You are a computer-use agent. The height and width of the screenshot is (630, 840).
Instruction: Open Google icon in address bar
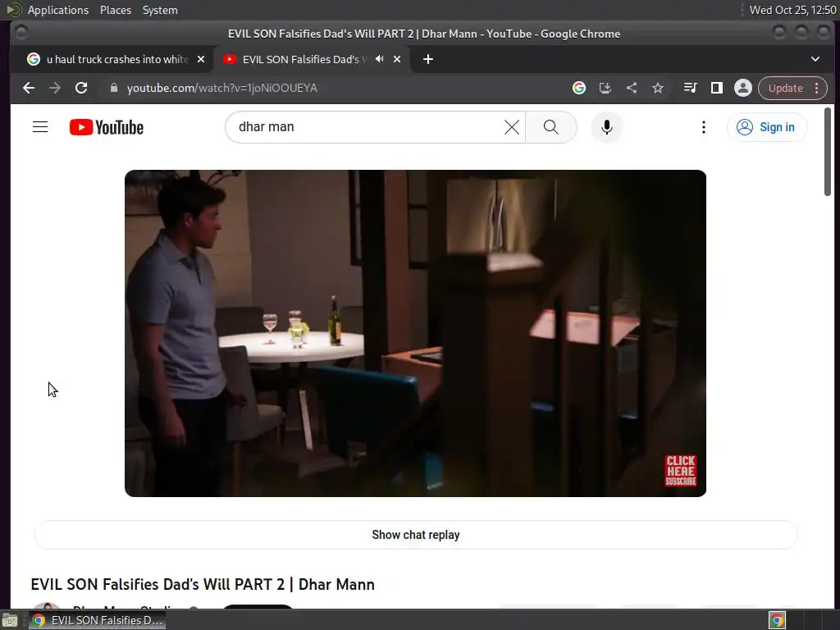(x=578, y=88)
